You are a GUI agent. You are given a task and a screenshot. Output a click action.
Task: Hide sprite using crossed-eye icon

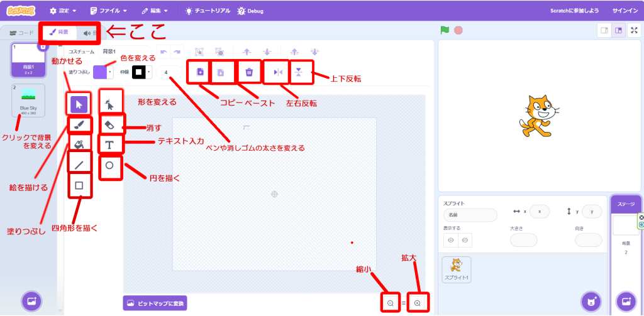[x=465, y=240]
